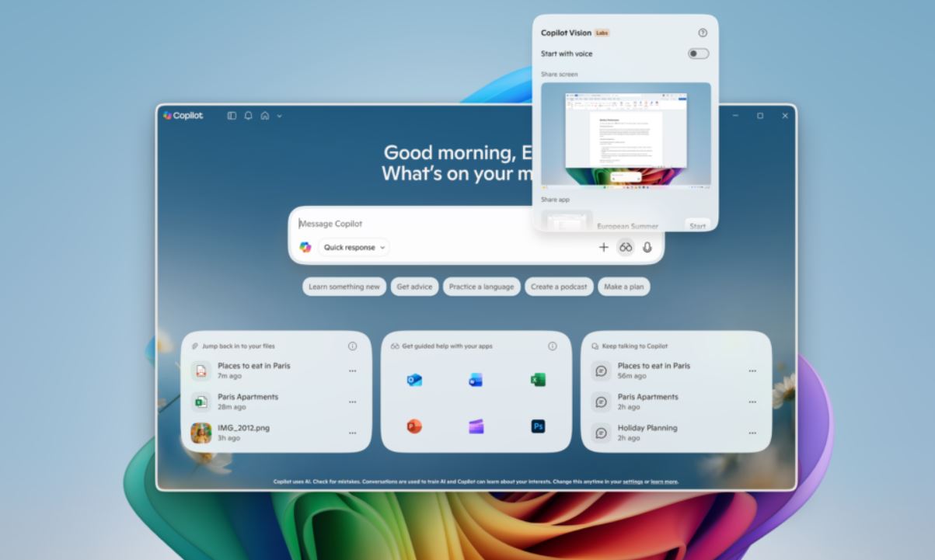935x560 pixels.
Task: Select the Excel app icon for guided help
Action: (538, 380)
